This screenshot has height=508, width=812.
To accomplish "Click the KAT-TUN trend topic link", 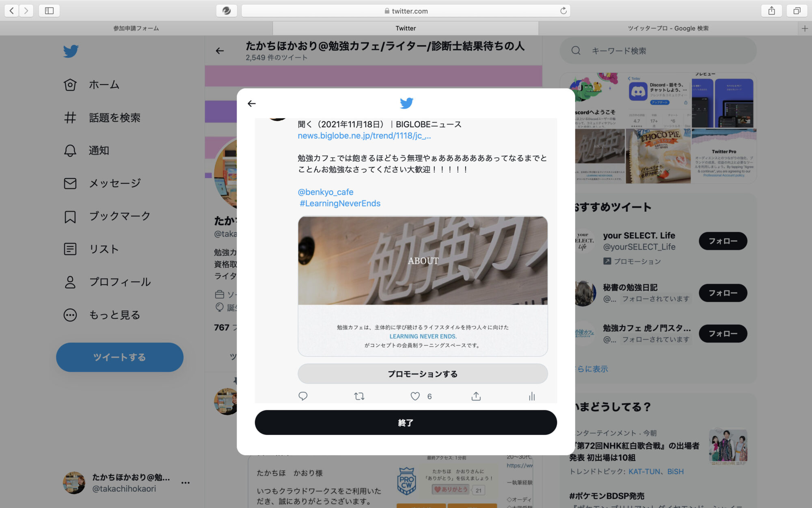I will point(644,471).
